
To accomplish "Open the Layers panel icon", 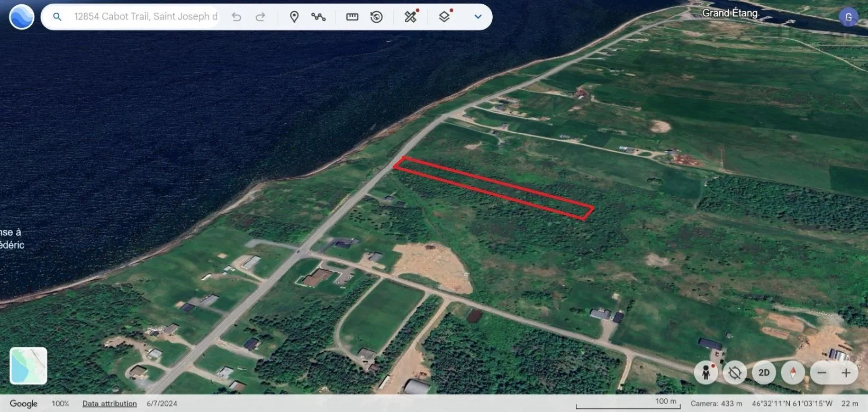I will pyautogui.click(x=445, y=17).
